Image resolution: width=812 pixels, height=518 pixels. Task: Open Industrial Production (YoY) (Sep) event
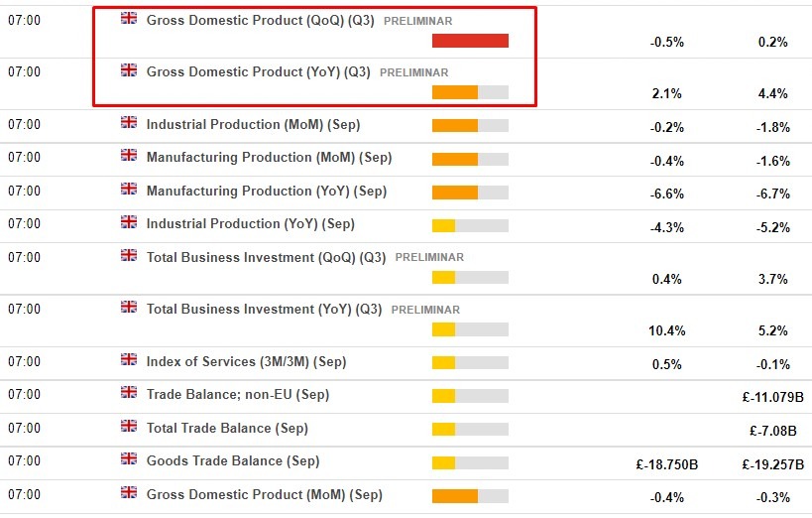(251, 224)
